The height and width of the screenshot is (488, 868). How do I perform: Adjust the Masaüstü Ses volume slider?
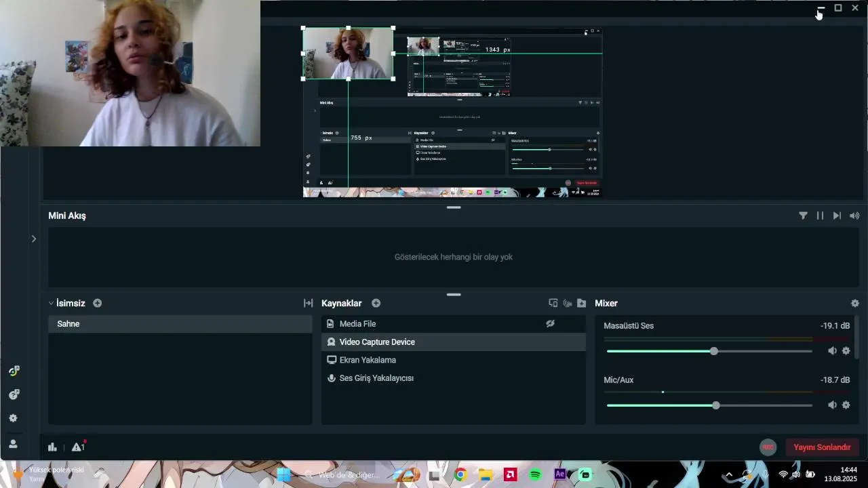click(709, 351)
